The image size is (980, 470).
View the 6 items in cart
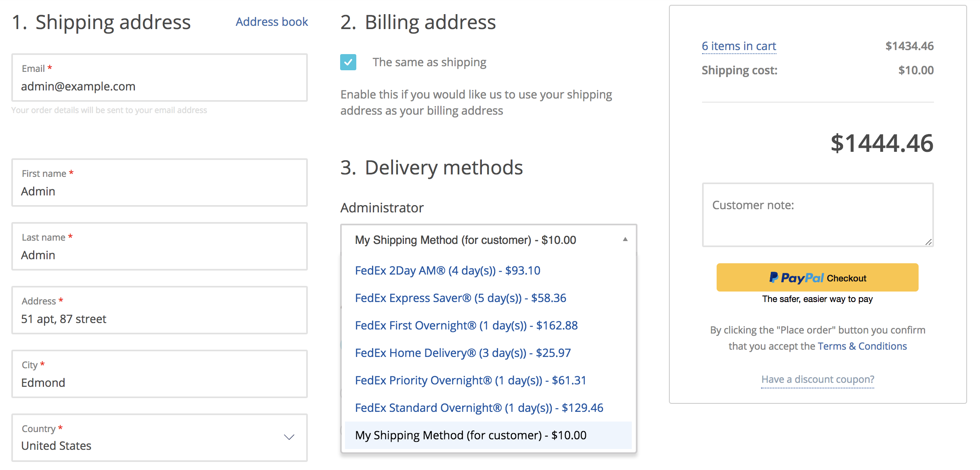pos(738,46)
